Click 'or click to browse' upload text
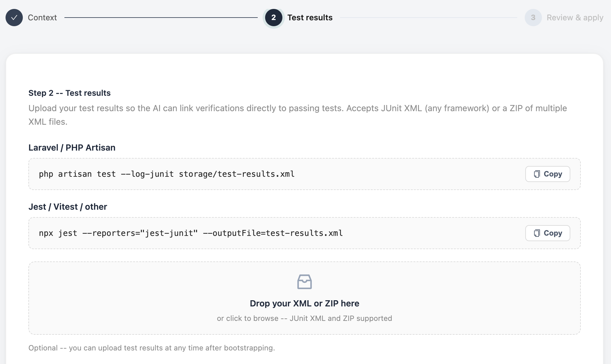The width and height of the screenshot is (611, 364). 304,318
